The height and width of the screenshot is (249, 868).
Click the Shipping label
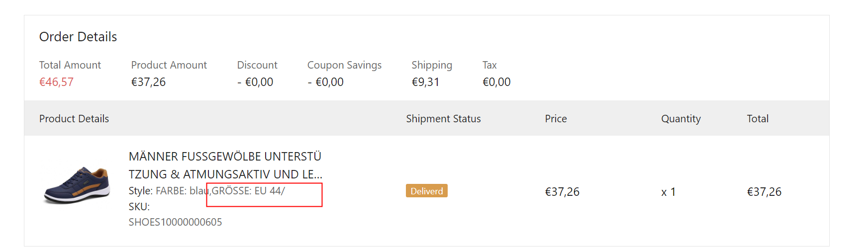432,65
